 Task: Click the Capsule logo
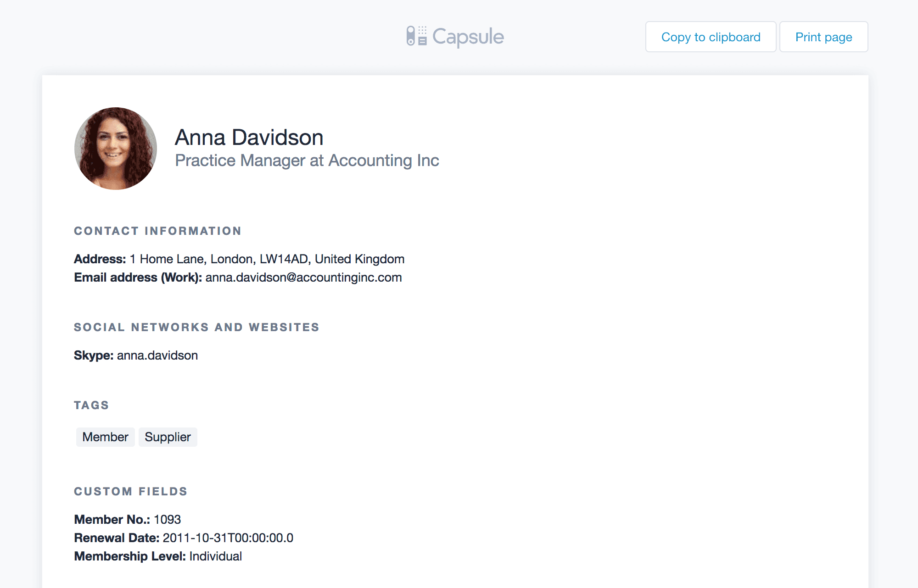[455, 36]
